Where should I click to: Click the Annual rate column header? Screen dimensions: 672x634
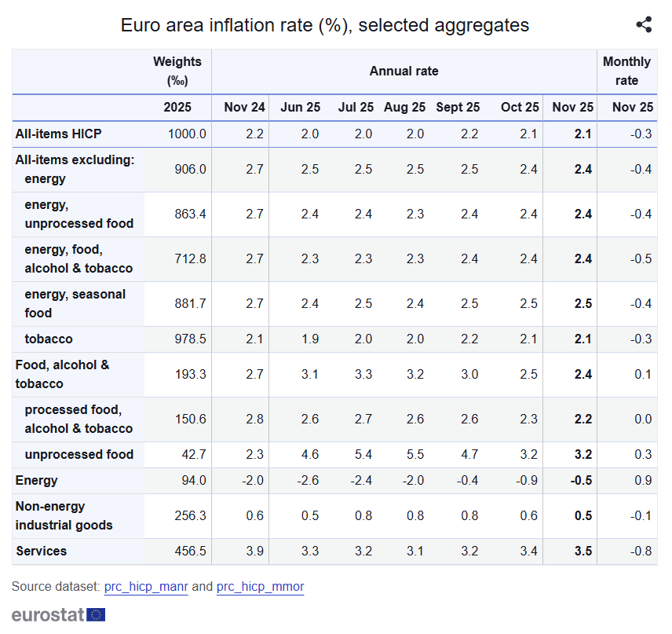pyautogui.click(x=404, y=71)
